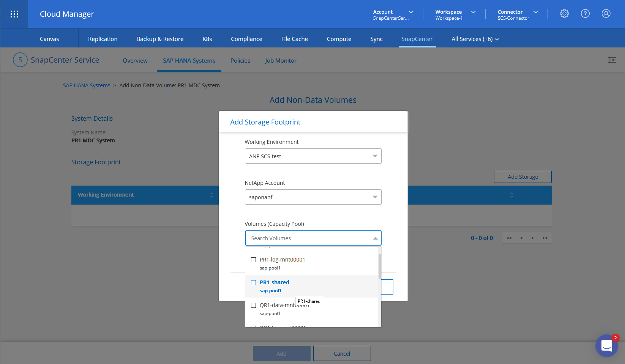This screenshot has height=364, width=625.
Task: Click the filter sliders icon at right
Action: point(612,60)
